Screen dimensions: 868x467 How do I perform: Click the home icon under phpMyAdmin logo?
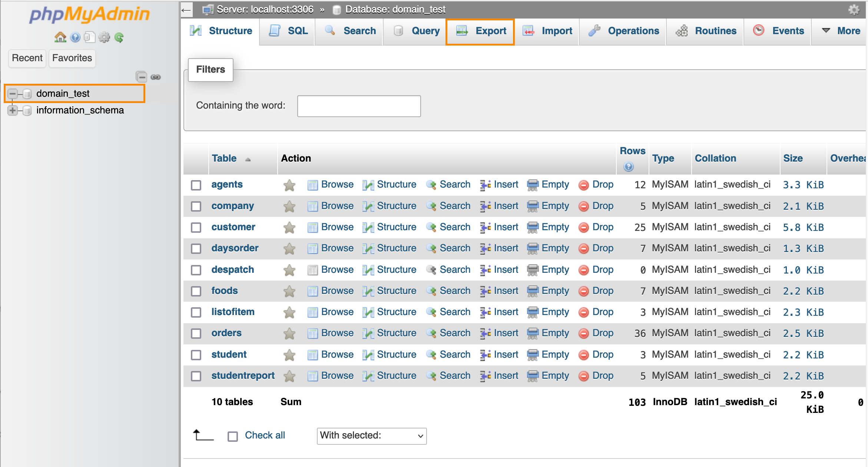[x=60, y=37]
